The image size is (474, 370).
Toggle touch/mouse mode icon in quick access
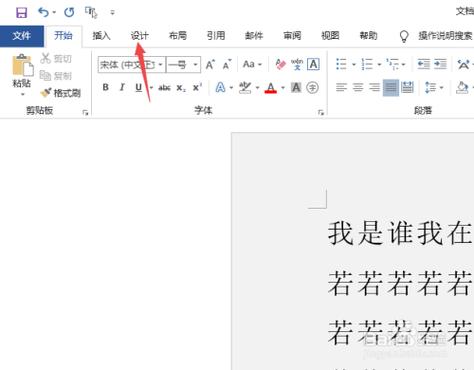point(91,12)
